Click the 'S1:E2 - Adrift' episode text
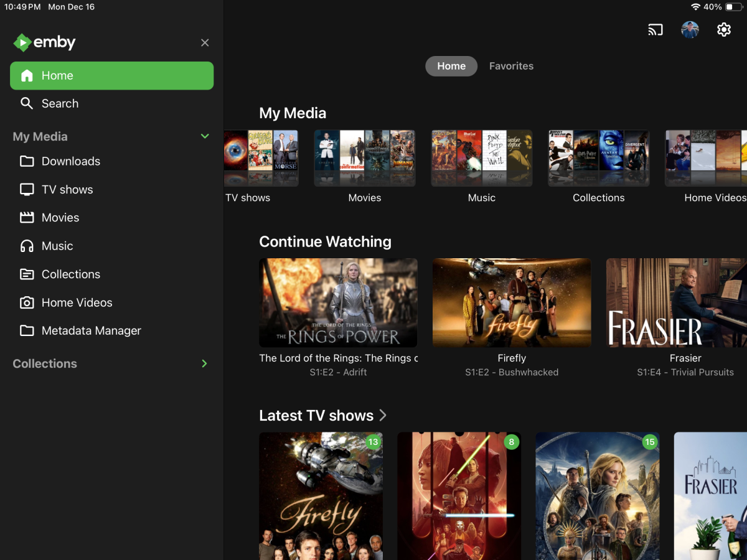 [338, 372]
